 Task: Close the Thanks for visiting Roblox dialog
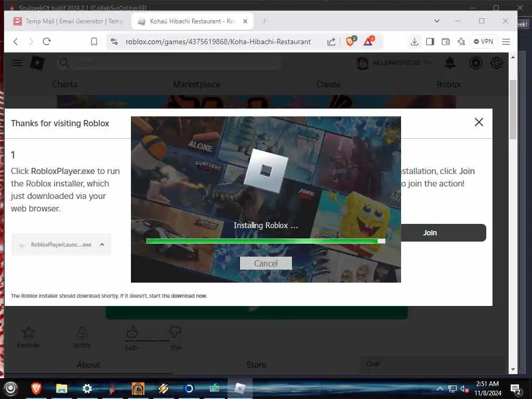click(x=478, y=122)
